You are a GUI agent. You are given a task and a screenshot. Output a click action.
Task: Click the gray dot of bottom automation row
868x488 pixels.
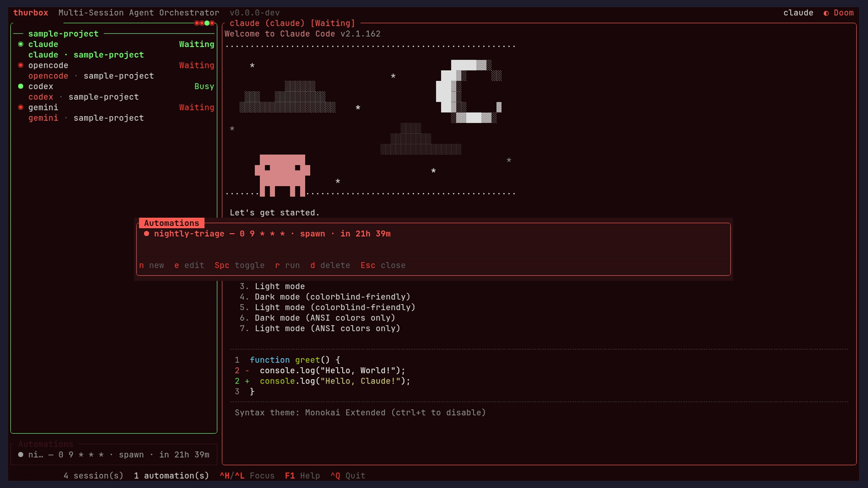pyautogui.click(x=20, y=455)
